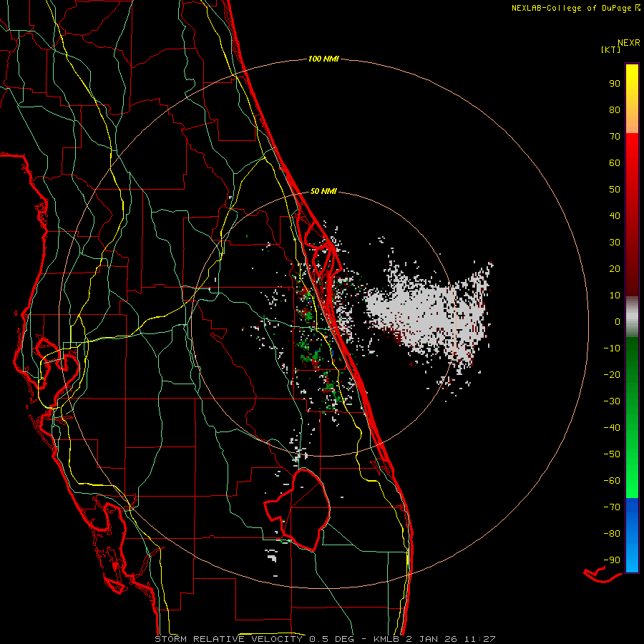
Task: Click the red Lake Okeechobee outline
Action: [298, 509]
